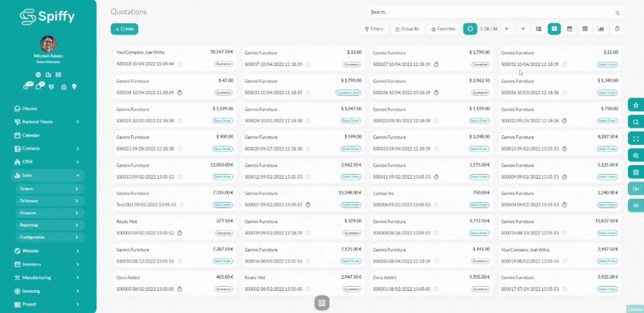Open the Filters dropdown
Screen dimensions: 644x313
(x=374, y=29)
